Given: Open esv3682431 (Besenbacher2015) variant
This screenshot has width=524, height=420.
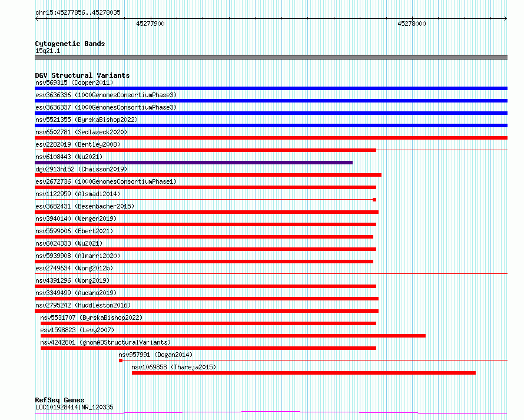Looking at the screenshot, I should point(85,206).
